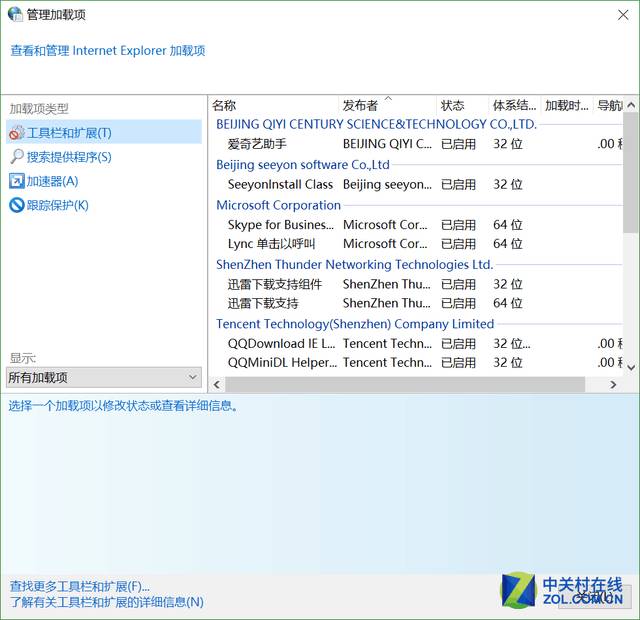640x620 pixels.
Task: Click the toolbars and extensions icon
Action: click(17, 133)
